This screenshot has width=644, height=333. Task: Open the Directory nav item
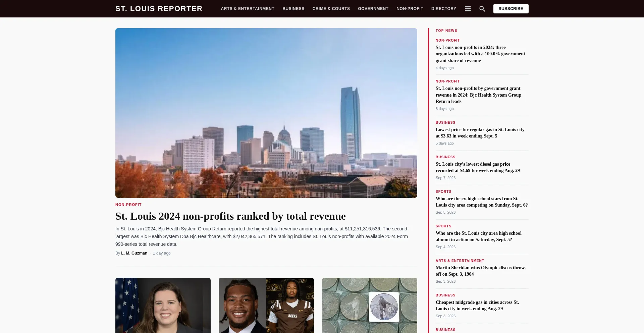pos(444,9)
